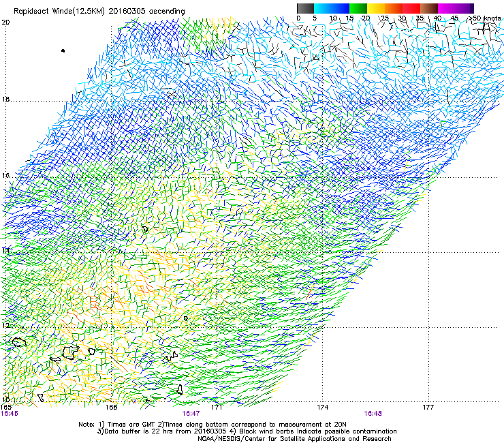Click the latitude label 12

click(x=5, y=325)
